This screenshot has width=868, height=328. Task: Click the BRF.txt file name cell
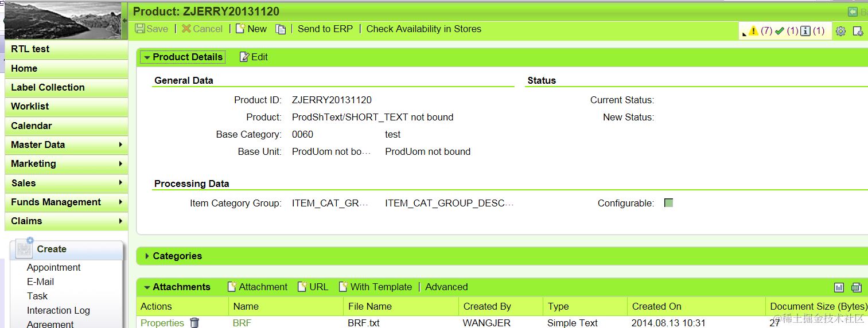click(x=364, y=323)
